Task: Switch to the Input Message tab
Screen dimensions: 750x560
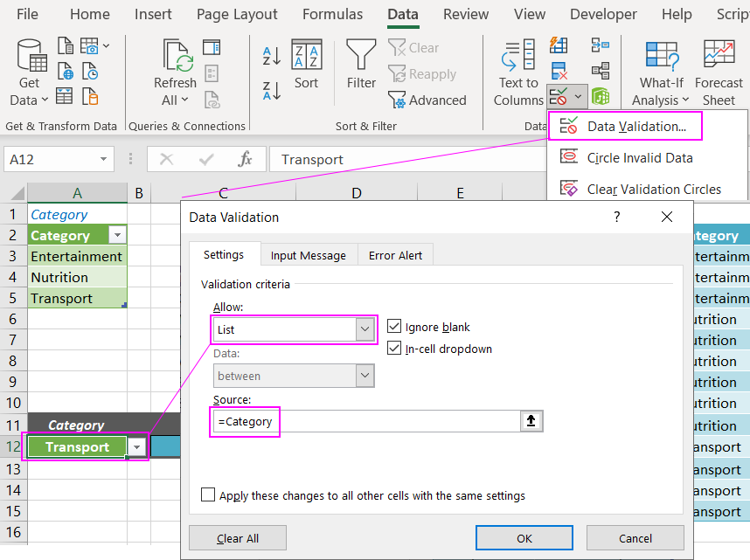Action: tap(308, 255)
